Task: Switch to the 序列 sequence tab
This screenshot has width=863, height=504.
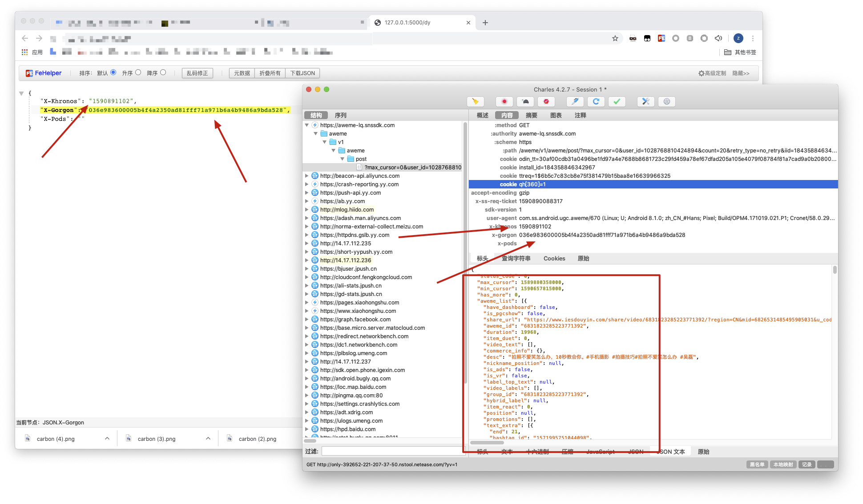Action: tap(340, 115)
